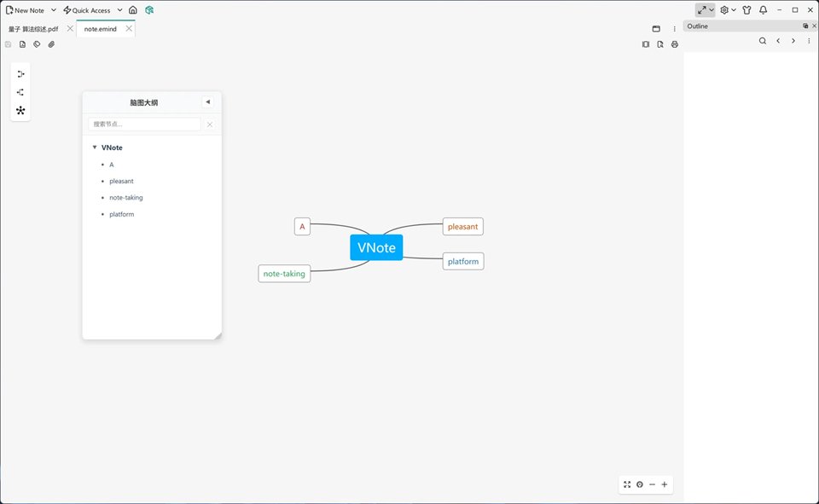Screen dimensions: 819x504
Task: Open notifications via the bell icon
Action: click(x=763, y=10)
